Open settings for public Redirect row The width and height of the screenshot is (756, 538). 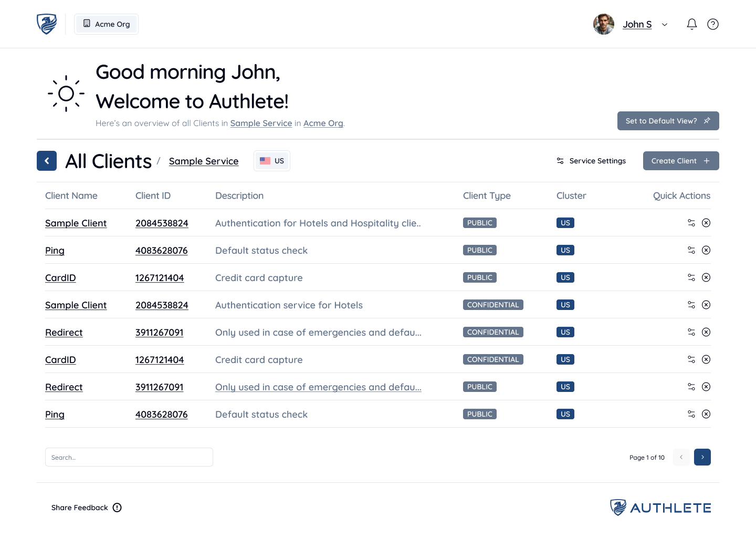(691, 387)
